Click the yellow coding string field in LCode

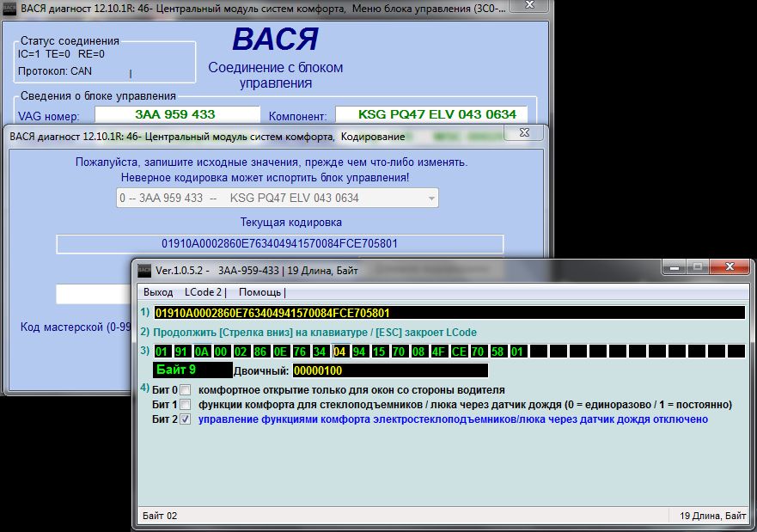[449, 313]
